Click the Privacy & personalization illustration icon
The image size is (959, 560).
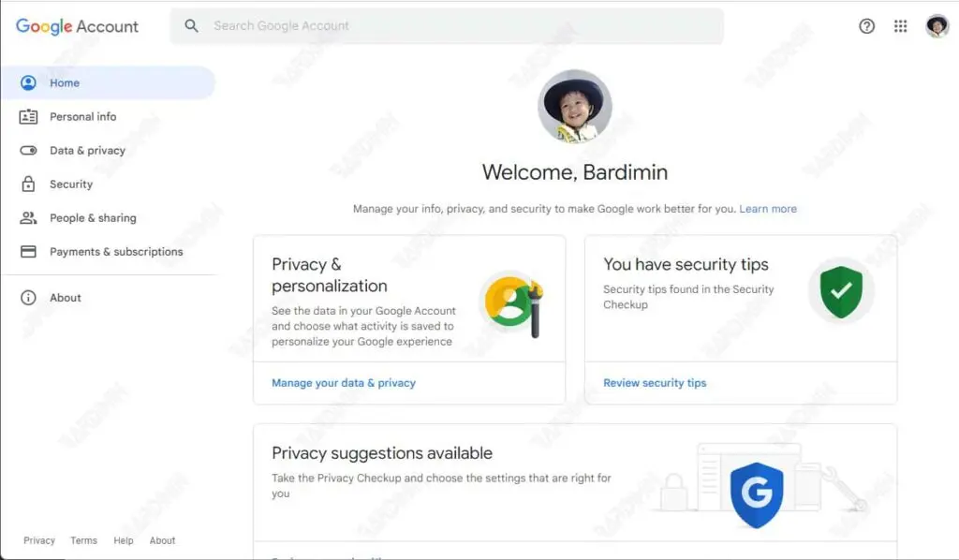tap(513, 304)
